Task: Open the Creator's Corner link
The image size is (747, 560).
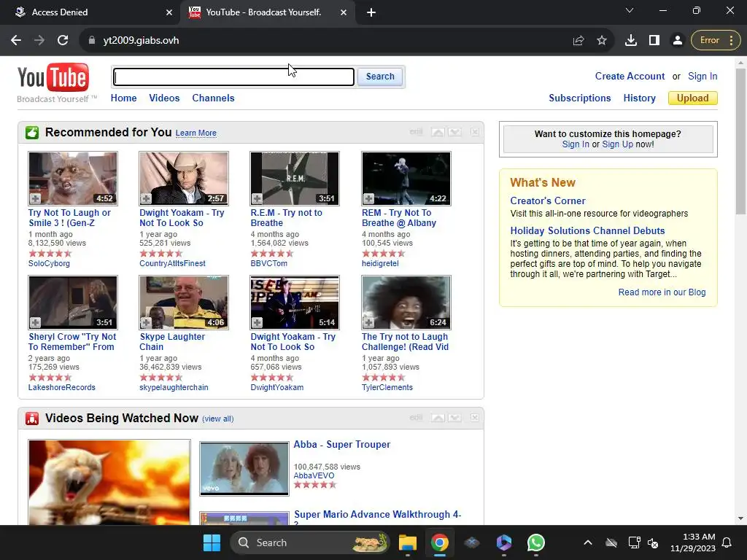Action: pyautogui.click(x=547, y=201)
